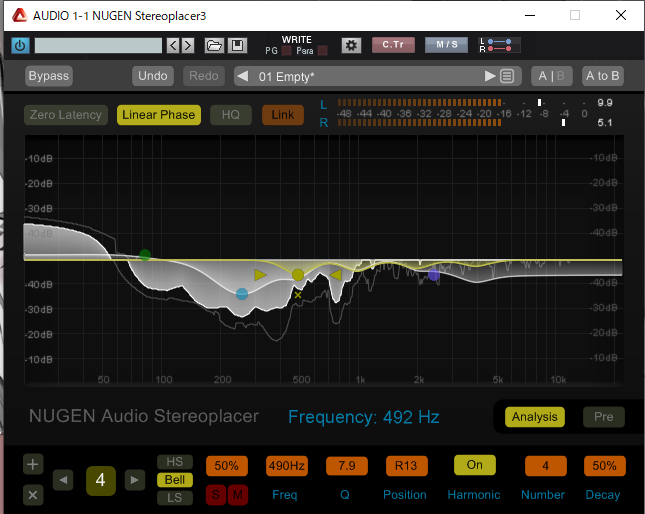Toggle the Link button
645x514 pixels.
283,115
